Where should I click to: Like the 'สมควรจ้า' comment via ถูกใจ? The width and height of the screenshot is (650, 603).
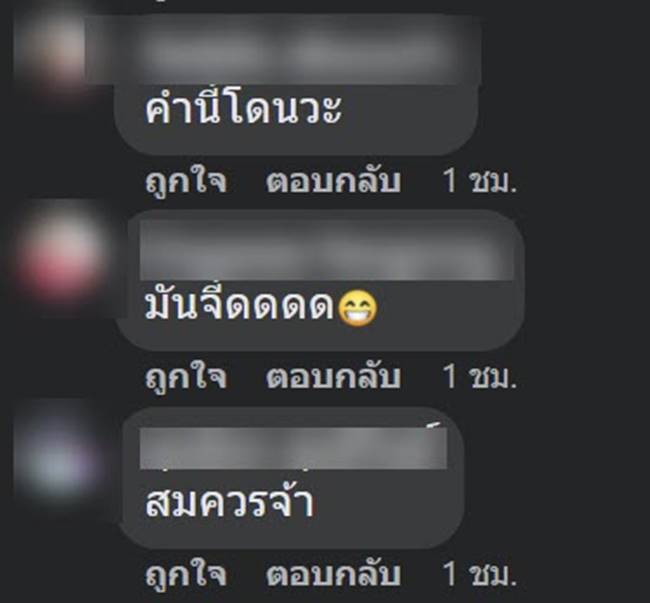[186, 574]
